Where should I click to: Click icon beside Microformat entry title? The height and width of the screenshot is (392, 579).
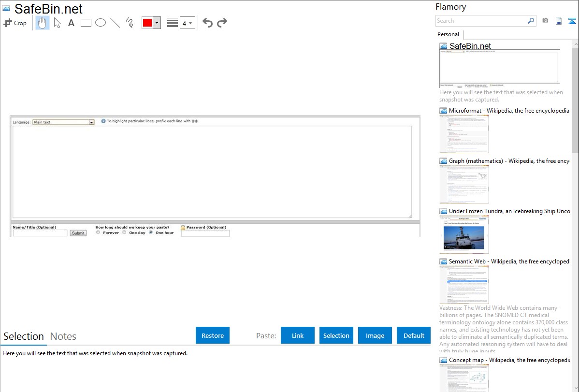coord(443,111)
